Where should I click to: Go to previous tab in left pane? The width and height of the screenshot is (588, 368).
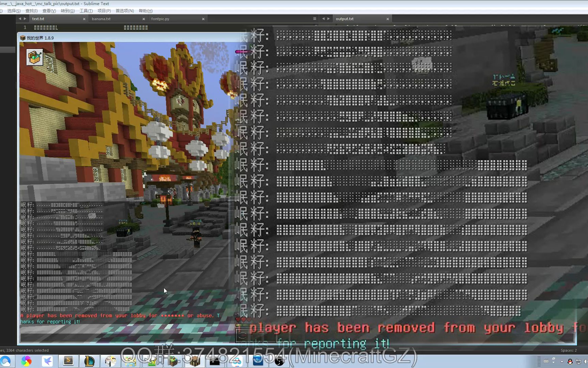[x=20, y=19]
